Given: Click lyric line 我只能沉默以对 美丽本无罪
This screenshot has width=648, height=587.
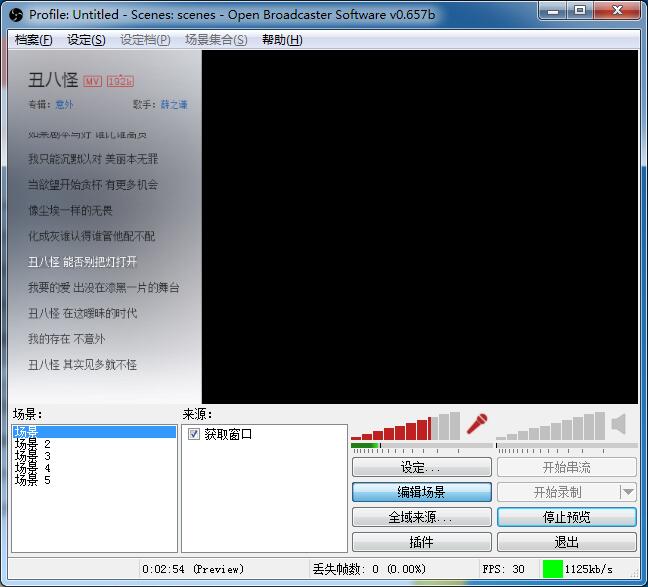Looking at the screenshot, I should pos(93,159).
